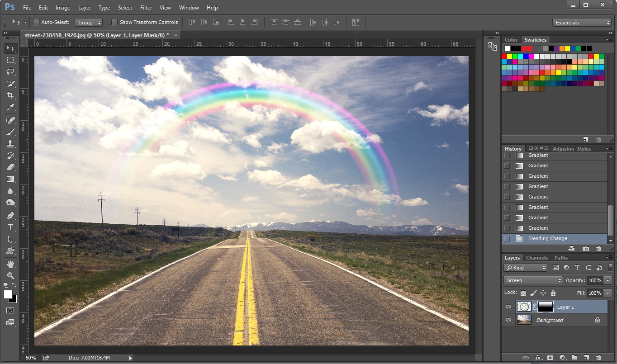Image resolution: width=617 pixels, height=364 pixels.
Task: Toggle Quick Mask mode icon
Action: point(10,311)
